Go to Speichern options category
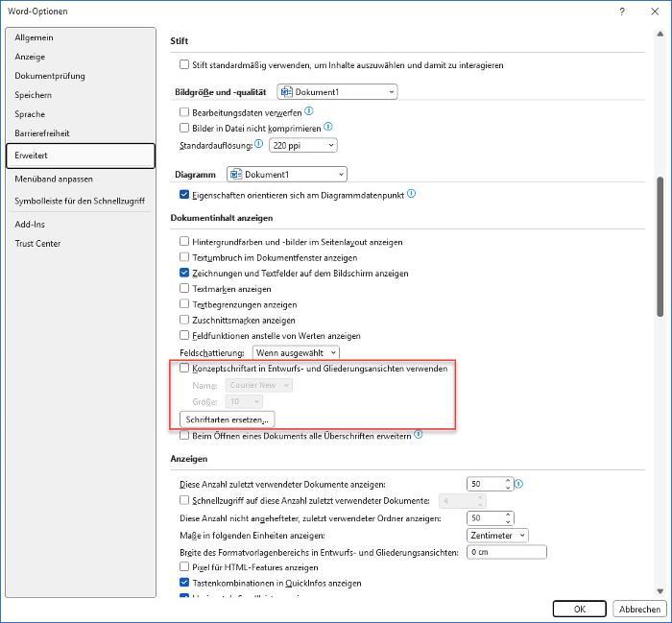The width and height of the screenshot is (672, 623). (x=81, y=95)
